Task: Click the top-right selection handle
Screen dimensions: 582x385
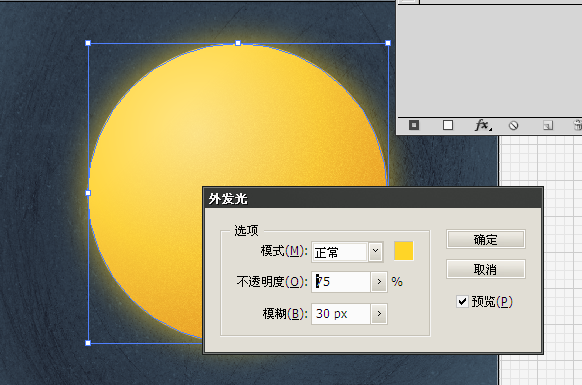Action: 388,43
